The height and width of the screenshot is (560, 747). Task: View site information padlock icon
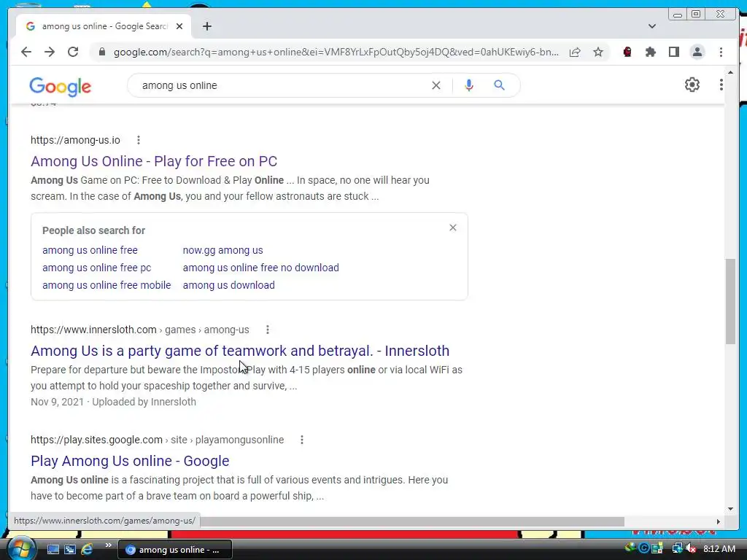(x=101, y=52)
